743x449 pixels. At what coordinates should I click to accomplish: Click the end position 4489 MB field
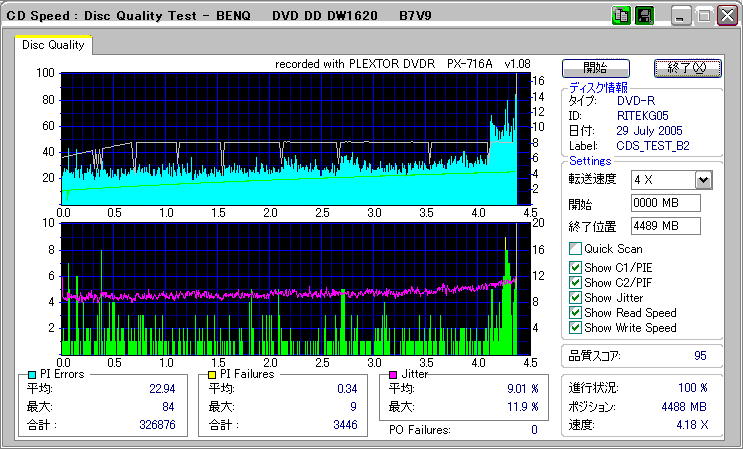point(665,225)
